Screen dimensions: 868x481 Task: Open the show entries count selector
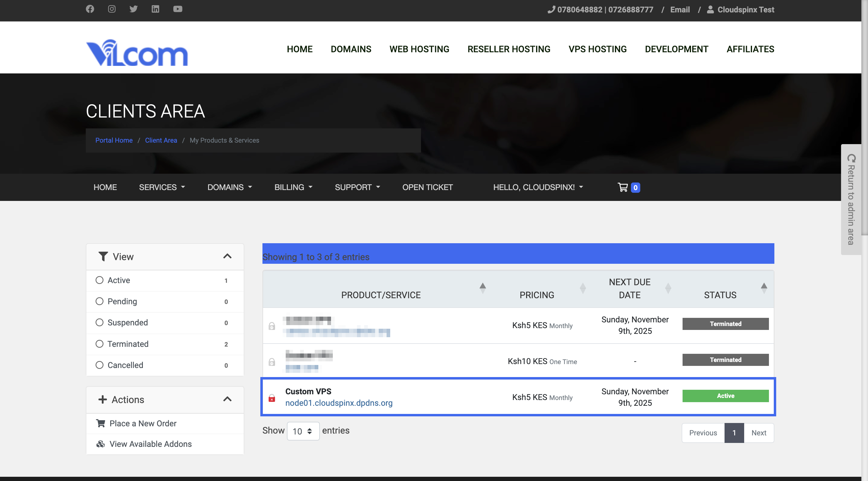pyautogui.click(x=303, y=431)
